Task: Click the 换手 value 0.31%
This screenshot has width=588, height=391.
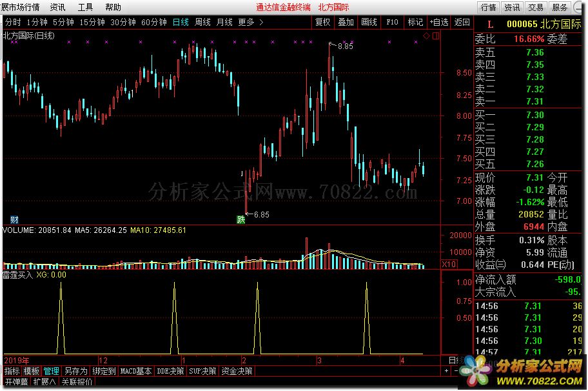Action: (x=532, y=240)
